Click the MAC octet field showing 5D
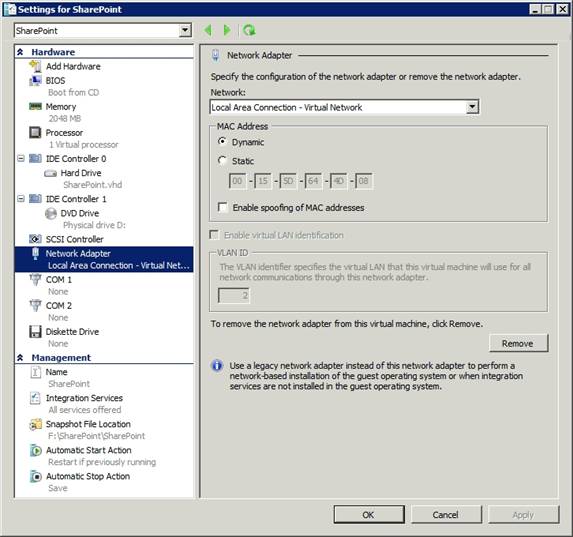The height and width of the screenshot is (537, 573). click(x=288, y=181)
